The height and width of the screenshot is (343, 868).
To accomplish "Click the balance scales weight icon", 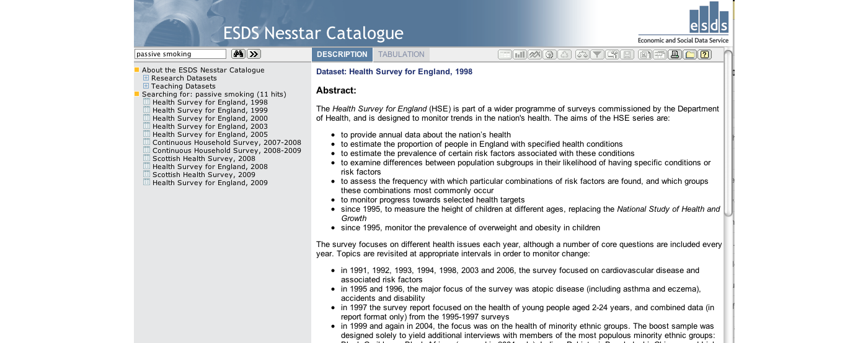I will (582, 55).
